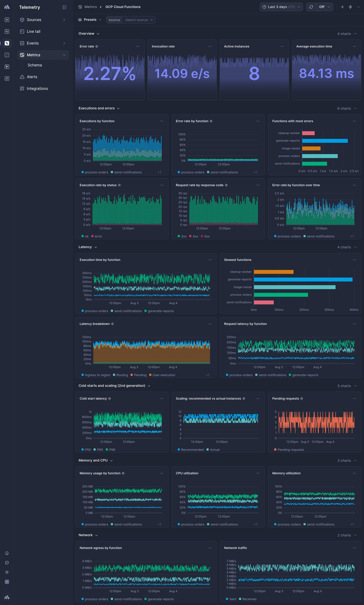The height and width of the screenshot is (605, 364).
Task: Toggle P95 series in Cold start latency
Action: click(98, 450)
